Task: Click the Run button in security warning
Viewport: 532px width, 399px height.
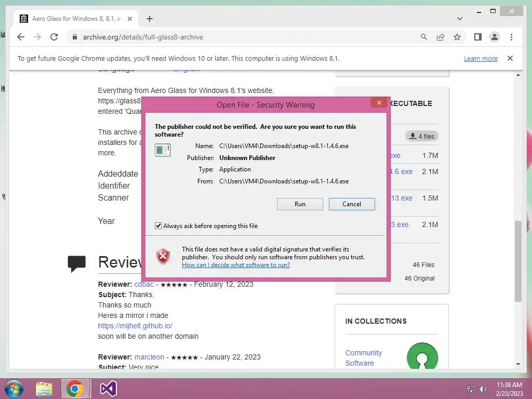Action: [x=300, y=204]
